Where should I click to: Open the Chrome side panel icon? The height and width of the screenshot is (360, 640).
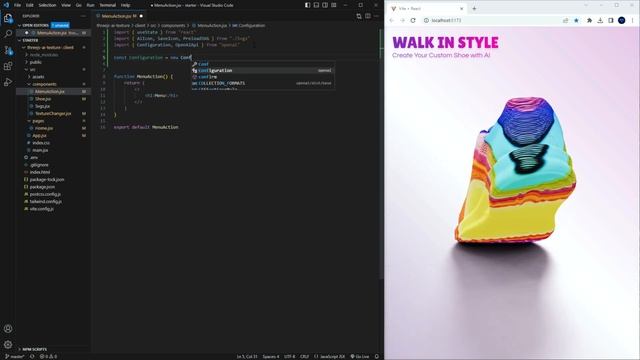pos(611,20)
